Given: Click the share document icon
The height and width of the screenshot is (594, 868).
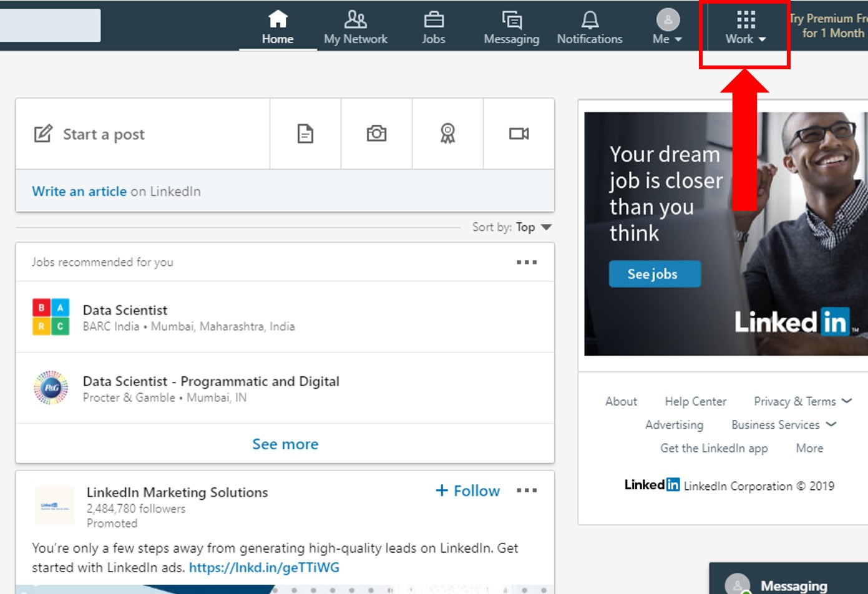Looking at the screenshot, I should pyautogui.click(x=305, y=134).
